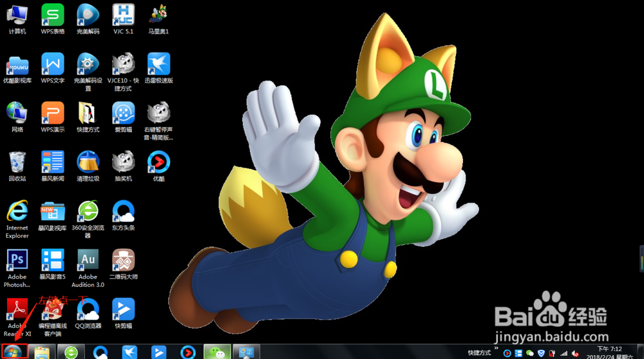The width and height of the screenshot is (644, 359).
Task: Select the 抽奖机 desktop icon
Action: 123,166
